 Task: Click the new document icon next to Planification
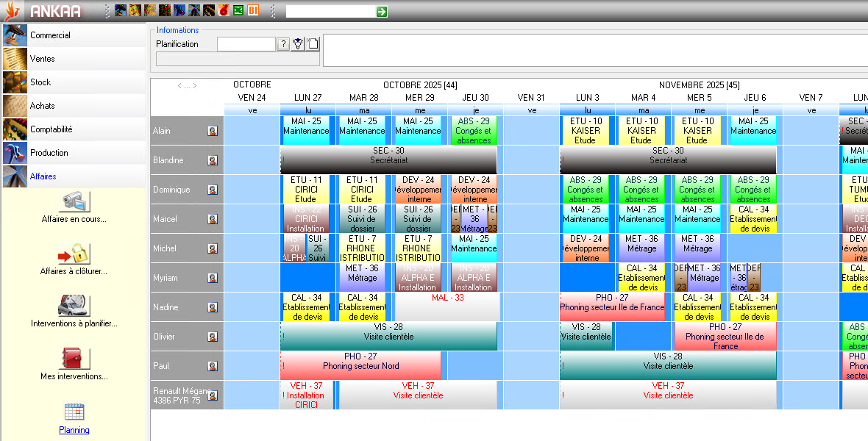coord(313,44)
